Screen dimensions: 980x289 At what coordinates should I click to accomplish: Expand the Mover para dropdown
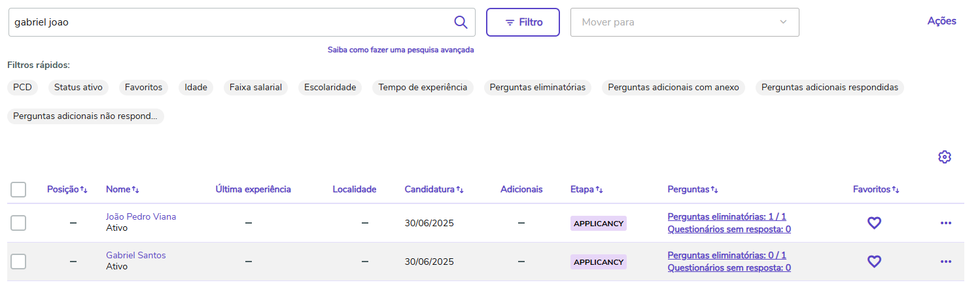tap(684, 22)
